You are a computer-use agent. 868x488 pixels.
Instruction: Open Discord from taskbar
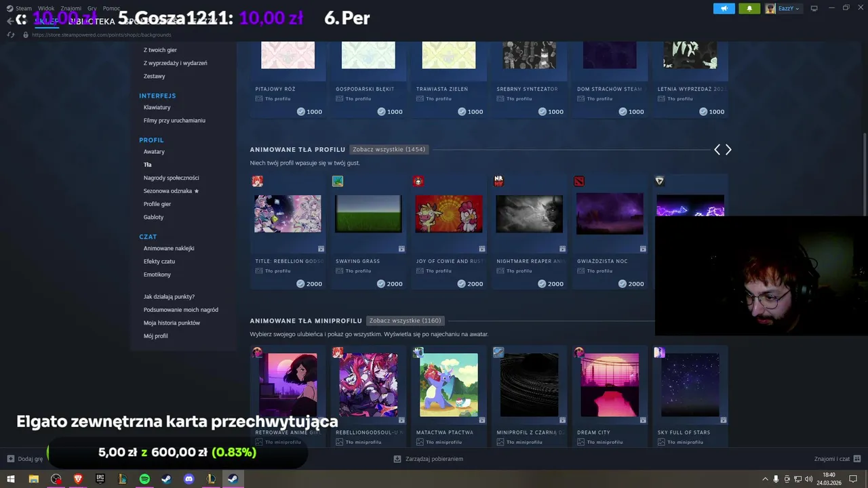pos(189,479)
